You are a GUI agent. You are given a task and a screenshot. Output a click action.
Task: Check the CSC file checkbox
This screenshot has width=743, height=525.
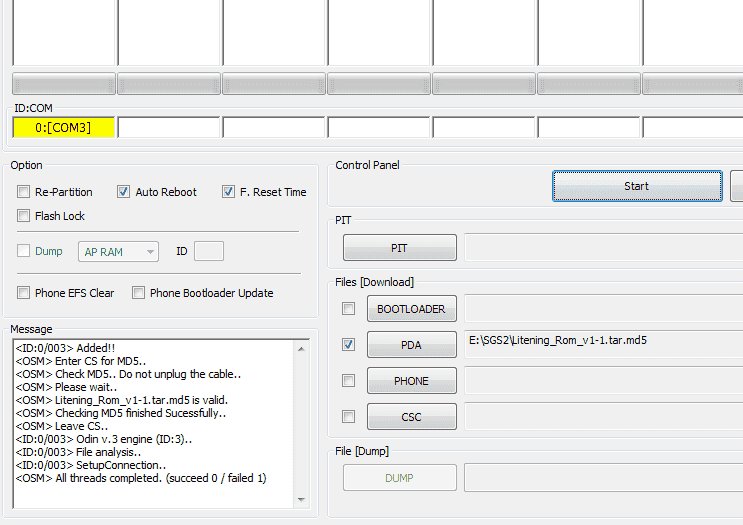(x=348, y=416)
